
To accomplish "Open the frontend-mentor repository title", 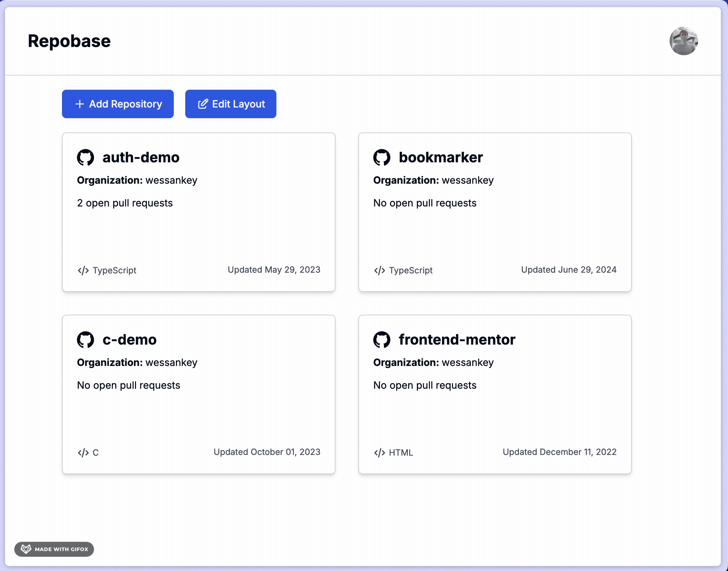I will click(457, 340).
